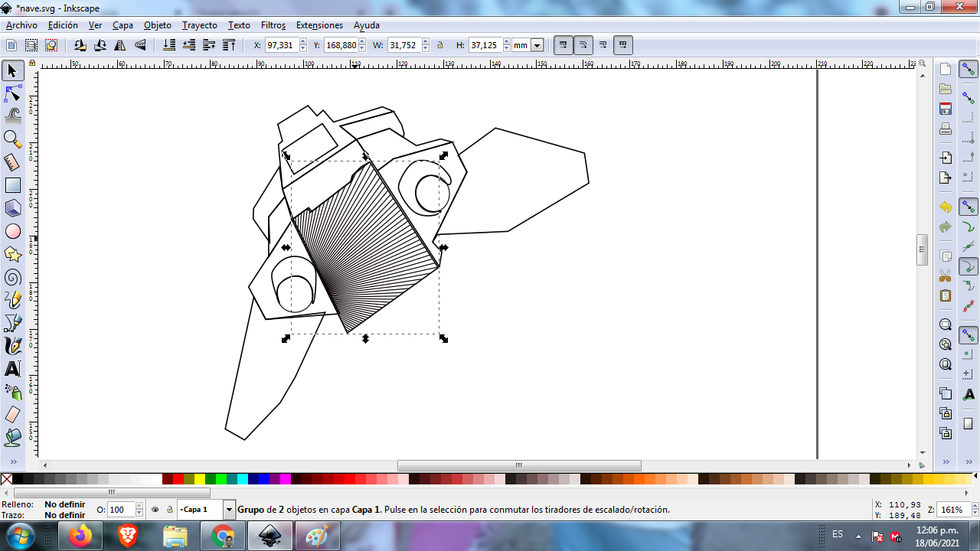This screenshot has width=980, height=551.
Task: Toggle snap to text baseline
Action: tap(969, 394)
